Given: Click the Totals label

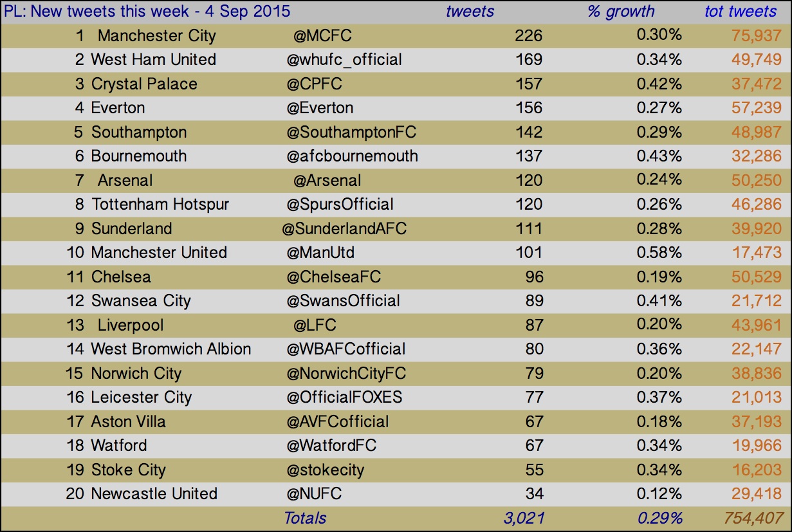Looking at the screenshot, I should pyautogui.click(x=305, y=518).
